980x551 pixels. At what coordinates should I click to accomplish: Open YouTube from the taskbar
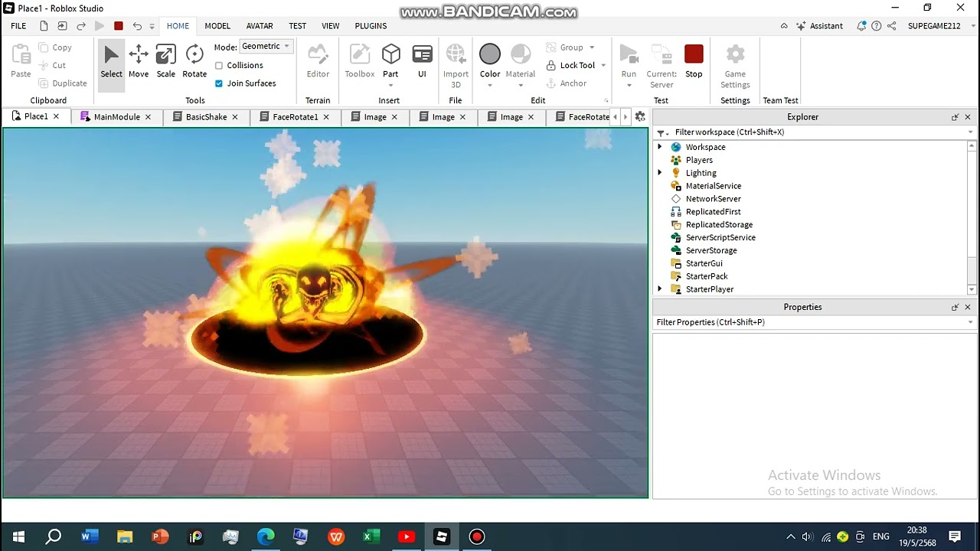click(x=407, y=536)
